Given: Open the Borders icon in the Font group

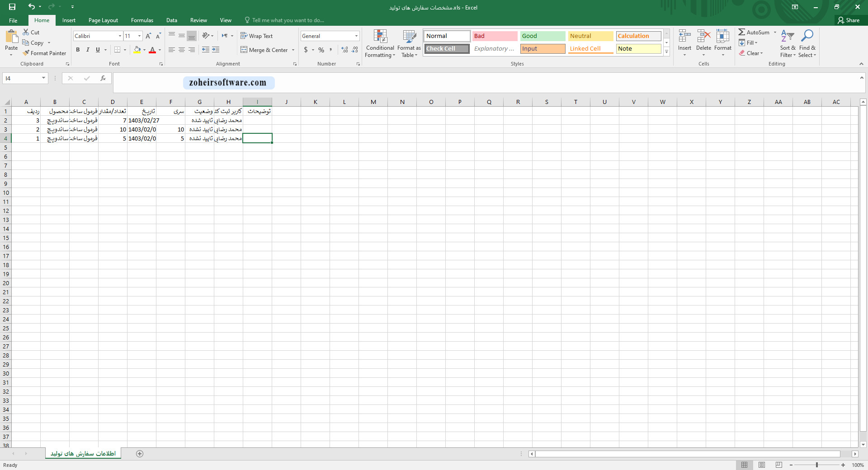Looking at the screenshot, I should coord(118,50).
